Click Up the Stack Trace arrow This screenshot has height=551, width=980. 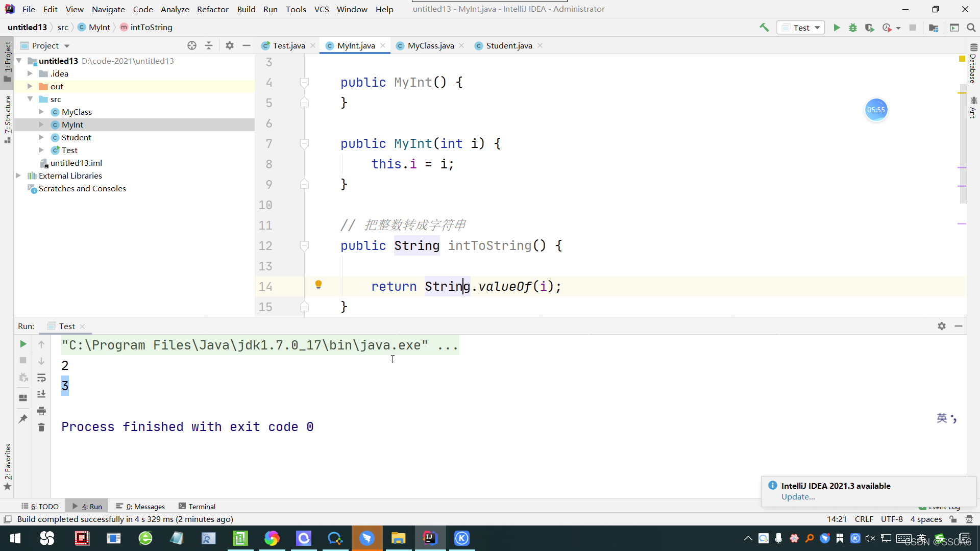(41, 344)
